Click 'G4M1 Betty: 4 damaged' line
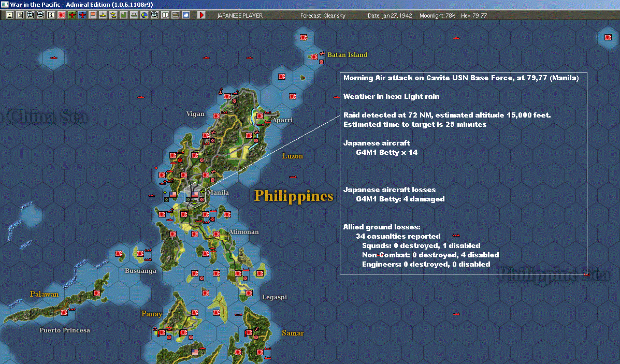The height and width of the screenshot is (364, 620). click(400, 199)
